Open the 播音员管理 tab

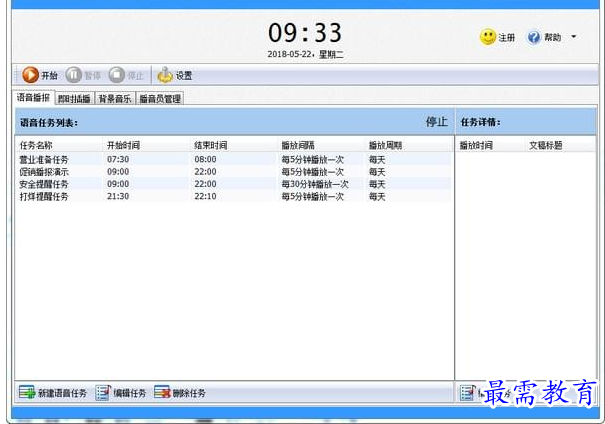160,99
